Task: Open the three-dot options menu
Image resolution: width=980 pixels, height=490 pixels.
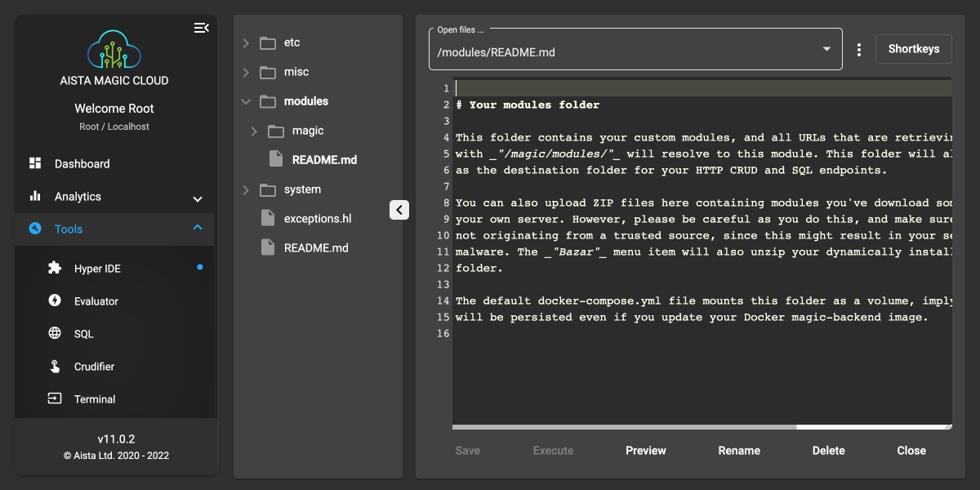Action: (859, 50)
